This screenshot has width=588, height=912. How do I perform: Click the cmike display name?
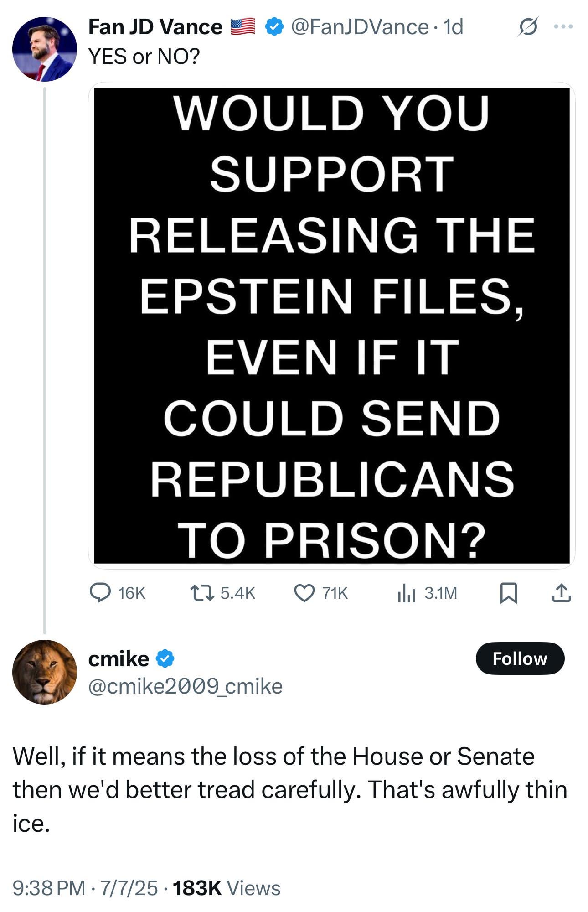point(119,658)
